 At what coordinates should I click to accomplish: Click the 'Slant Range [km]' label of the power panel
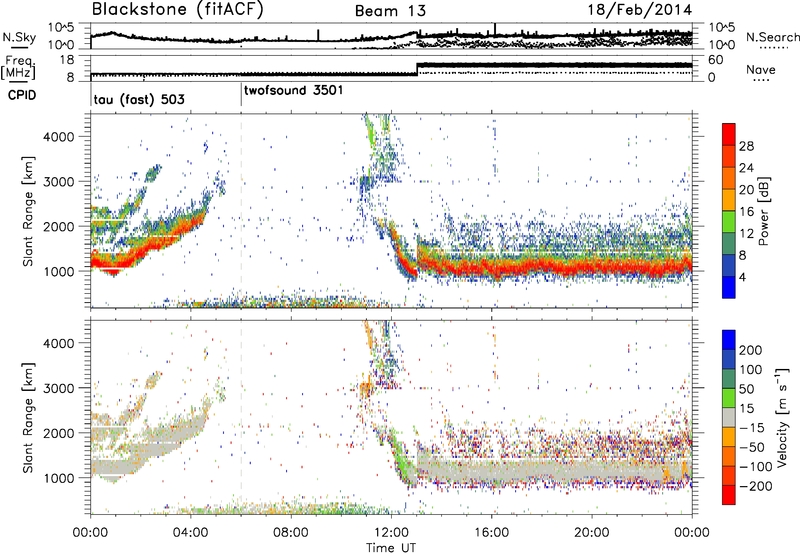(29, 211)
